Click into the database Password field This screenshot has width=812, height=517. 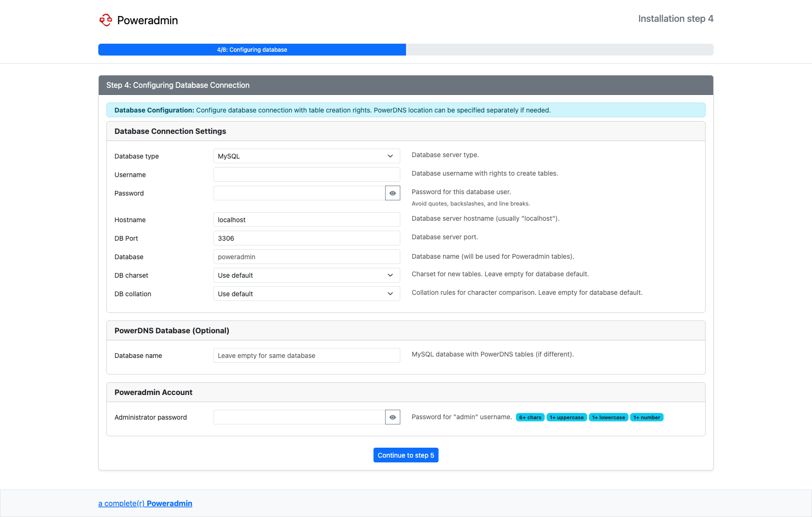[299, 193]
